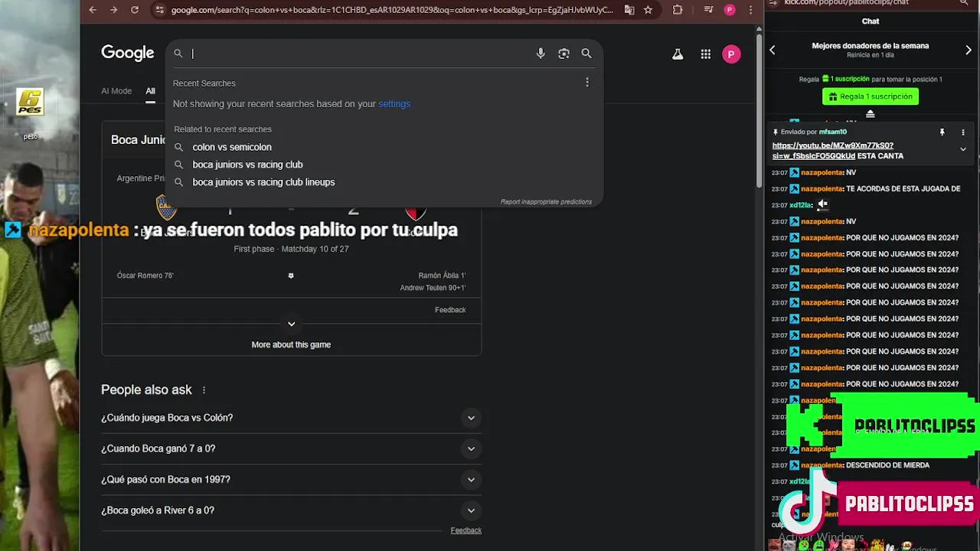Screen dimensions: 980x551
Task: Click the "Óscar Romero 76'" scorer text
Action: click(x=145, y=275)
